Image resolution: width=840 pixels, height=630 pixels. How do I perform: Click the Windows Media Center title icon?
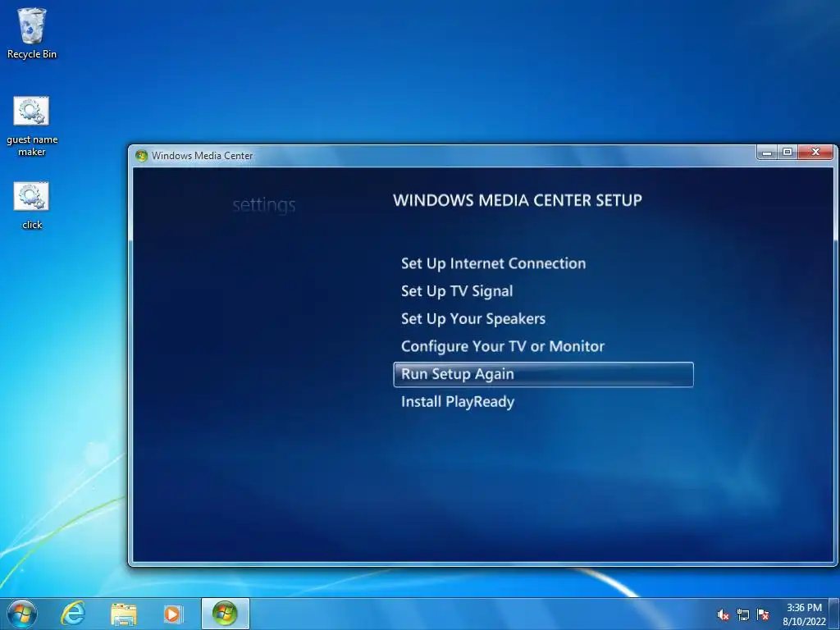pos(141,155)
